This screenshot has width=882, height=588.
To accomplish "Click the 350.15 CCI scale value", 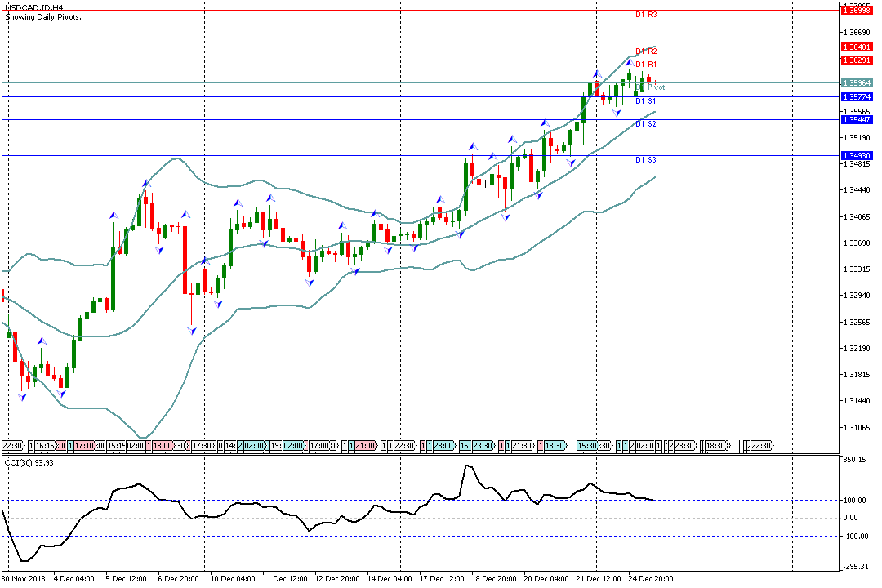I will [855, 460].
